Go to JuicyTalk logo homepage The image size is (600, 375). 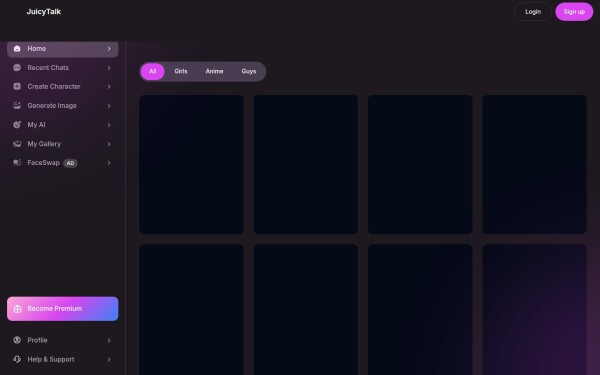point(44,12)
